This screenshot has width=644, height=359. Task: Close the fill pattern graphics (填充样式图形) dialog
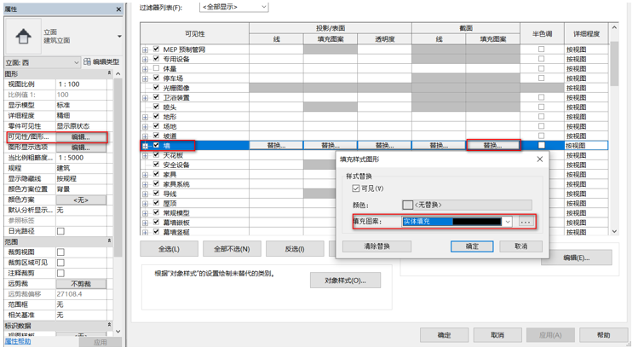(539, 159)
